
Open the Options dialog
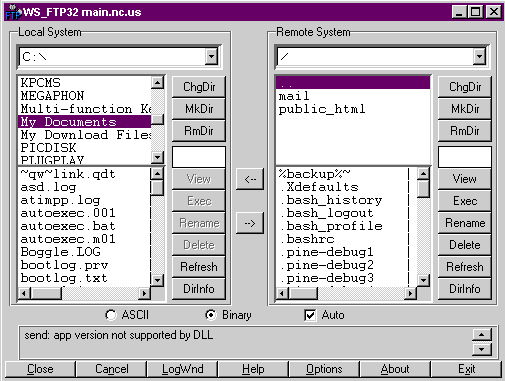tap(324, 369)
